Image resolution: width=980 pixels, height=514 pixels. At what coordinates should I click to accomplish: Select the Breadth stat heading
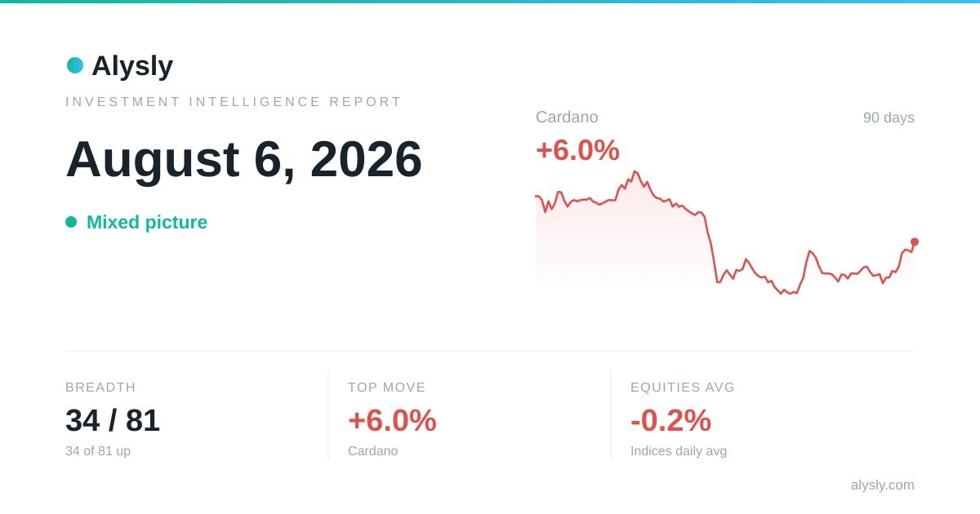[x=100, y=388]
